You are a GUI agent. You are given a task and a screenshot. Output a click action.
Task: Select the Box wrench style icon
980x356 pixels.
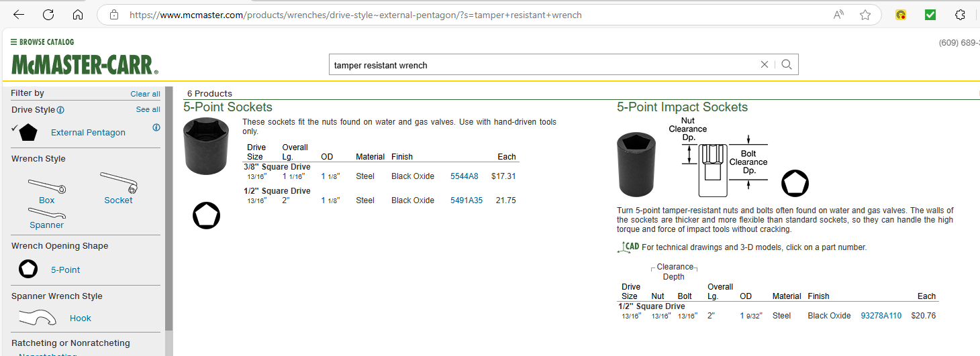pyautogui.click(x=46, y=186)
